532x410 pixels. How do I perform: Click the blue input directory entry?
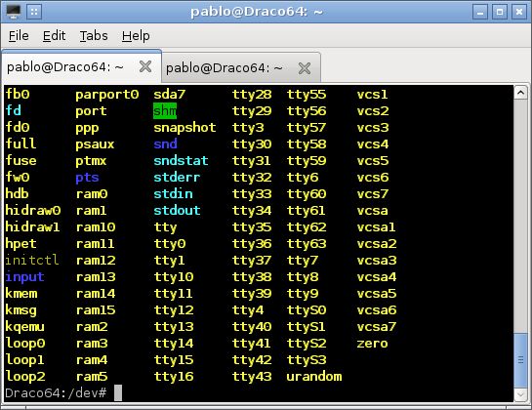tap(24, 277)
